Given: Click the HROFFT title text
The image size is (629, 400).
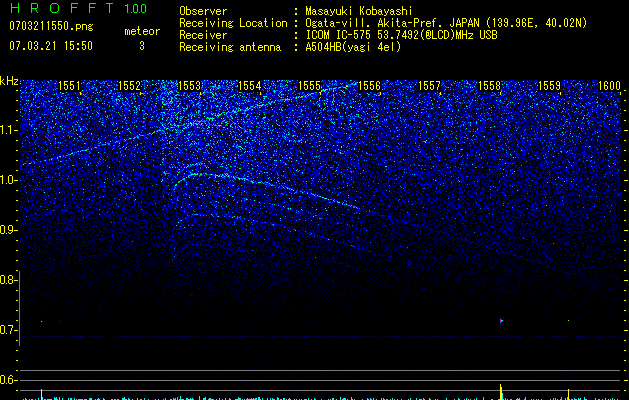Looking at the screenshot, I should click(x=63, y=8).
